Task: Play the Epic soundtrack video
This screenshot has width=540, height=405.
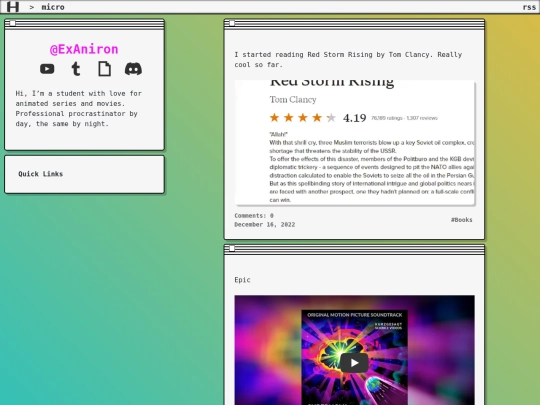Action: click(x=354, y=363)
